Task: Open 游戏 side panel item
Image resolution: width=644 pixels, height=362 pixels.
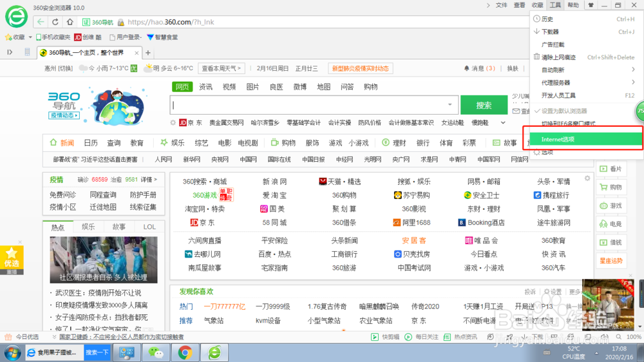Action: pyautogui.click(x=611, y=205)
